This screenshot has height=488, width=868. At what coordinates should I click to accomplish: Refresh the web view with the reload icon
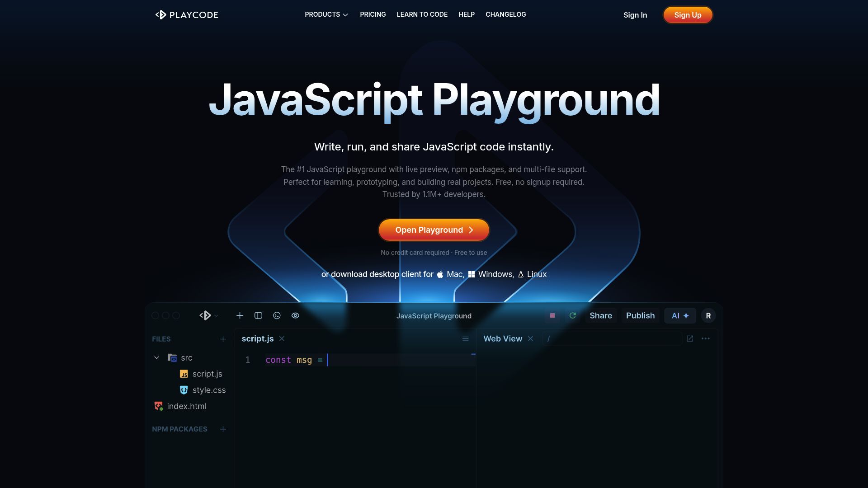coord(572,315)
